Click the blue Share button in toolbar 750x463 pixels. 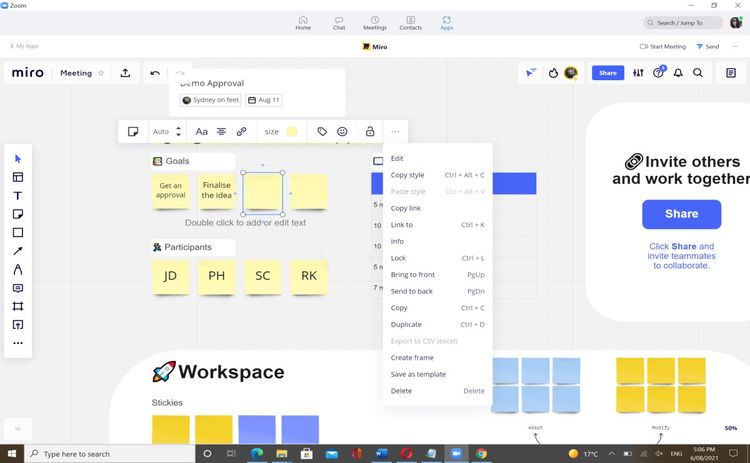coord(608,73)
